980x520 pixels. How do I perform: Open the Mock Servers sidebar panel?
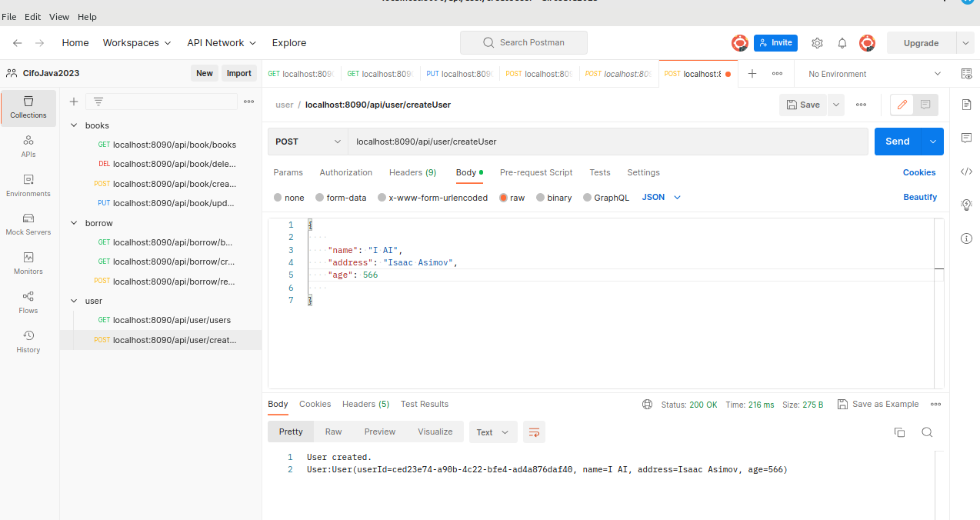28,224
